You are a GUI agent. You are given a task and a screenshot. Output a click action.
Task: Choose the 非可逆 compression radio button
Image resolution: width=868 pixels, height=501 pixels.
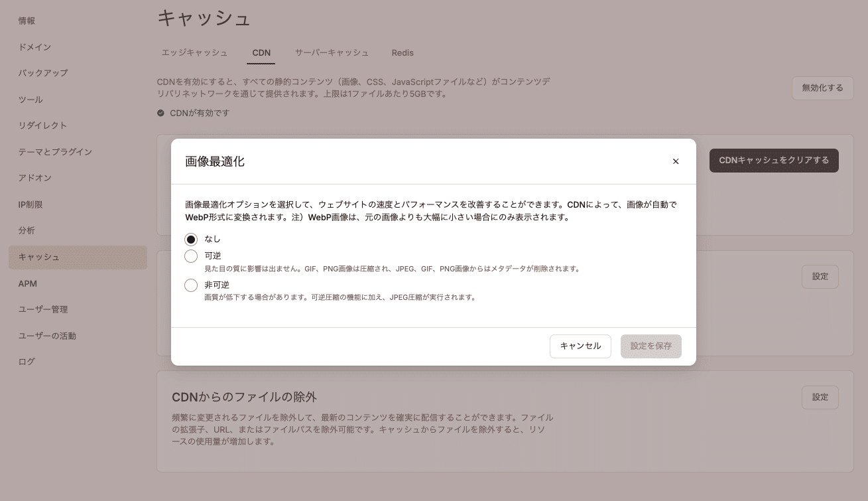click(x=191, y=285)
